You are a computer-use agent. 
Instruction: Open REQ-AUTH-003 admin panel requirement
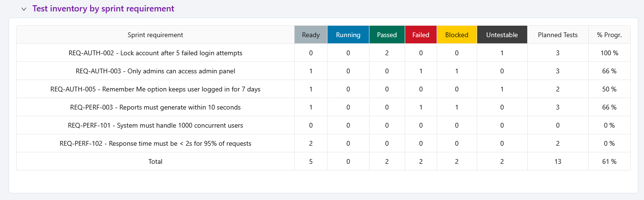click(155, 71)
